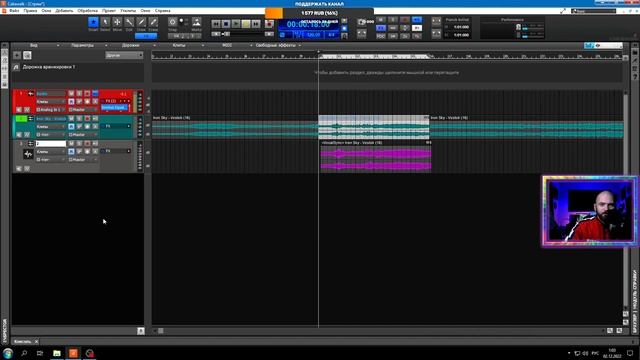Open Task View on taskbar
The image size is (640, 360).
coord(40,353)
